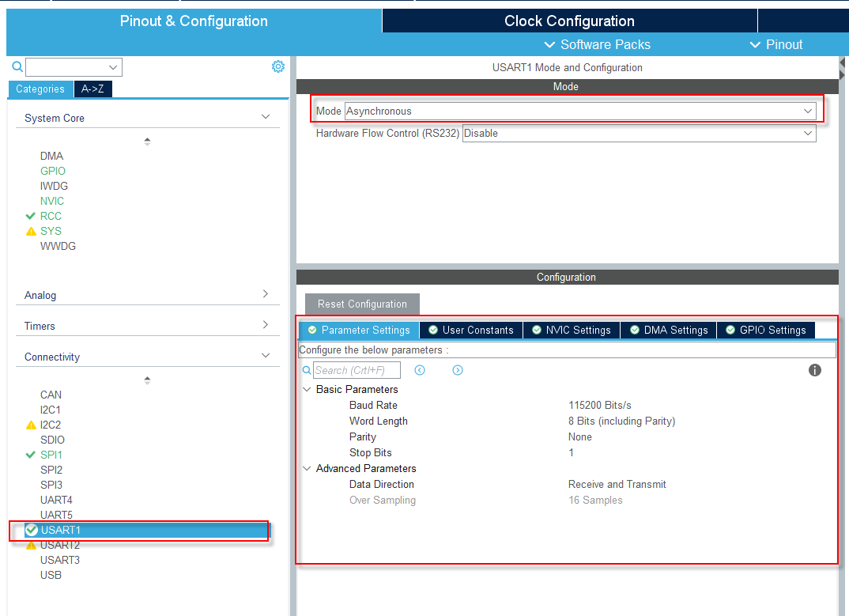Click the parameter Search (Ctrl+F) field
Screen dimensions: 849x616
pyautogui.click(x=357, y=370)
